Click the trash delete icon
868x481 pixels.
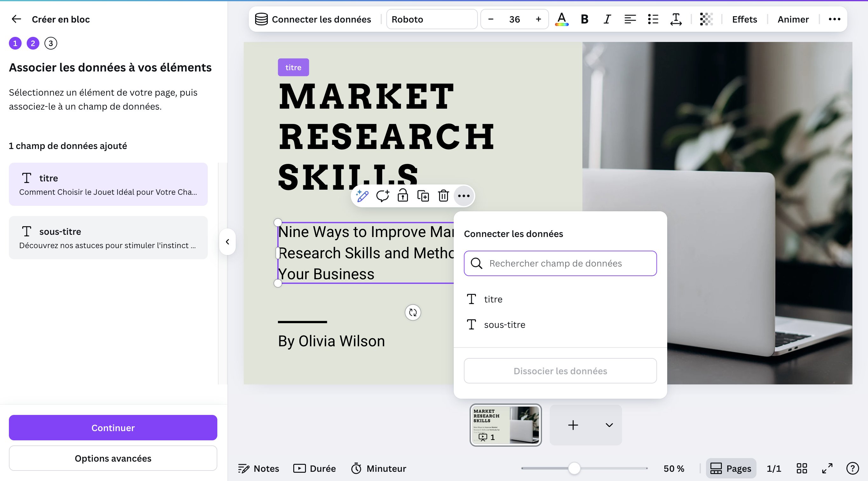point(444,196)
